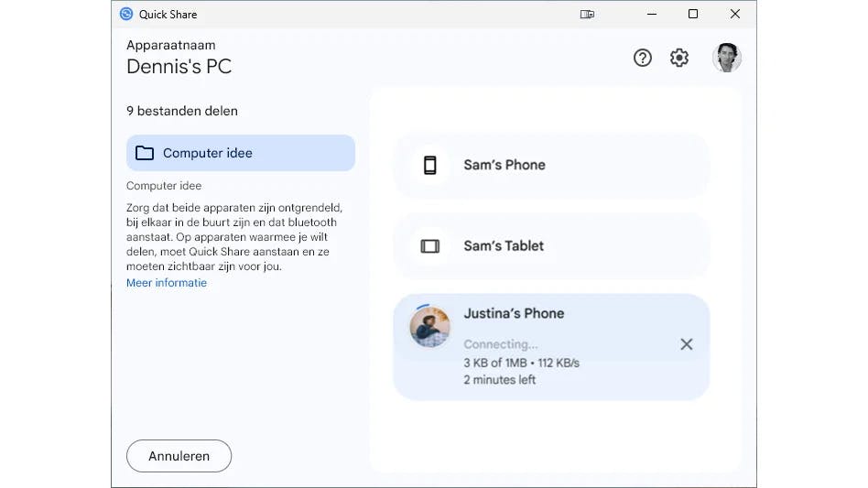Send files to Sam's Tablet

[x=551, y=246]
